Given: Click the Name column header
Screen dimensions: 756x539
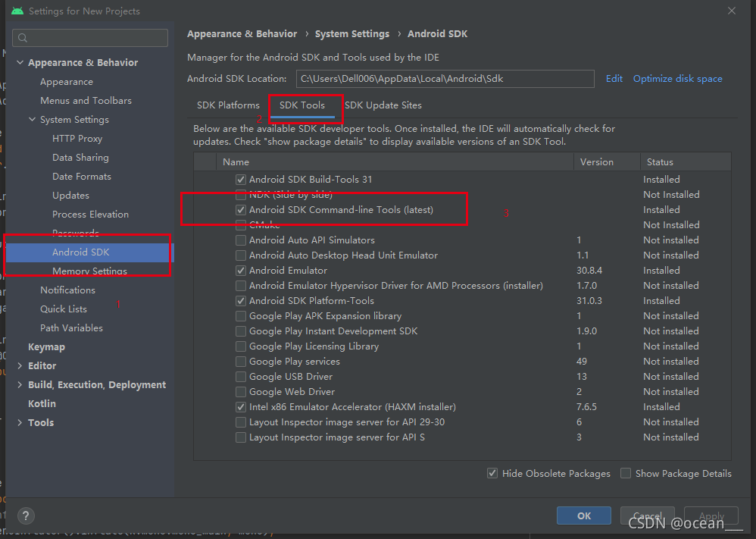Looking at the screenshot, I should [395, 161].
